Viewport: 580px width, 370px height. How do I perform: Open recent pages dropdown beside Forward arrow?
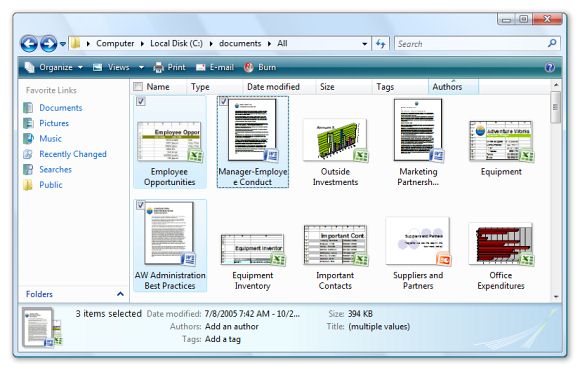click(x=63, y=44)
